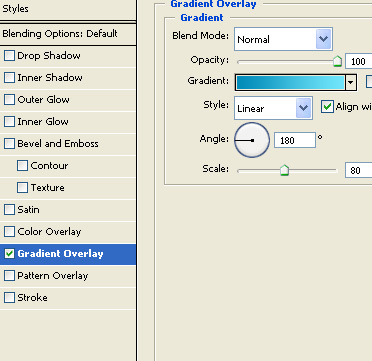Enable the Pattern Overlay checkbox
372x361 pixels.
point(9,276)
